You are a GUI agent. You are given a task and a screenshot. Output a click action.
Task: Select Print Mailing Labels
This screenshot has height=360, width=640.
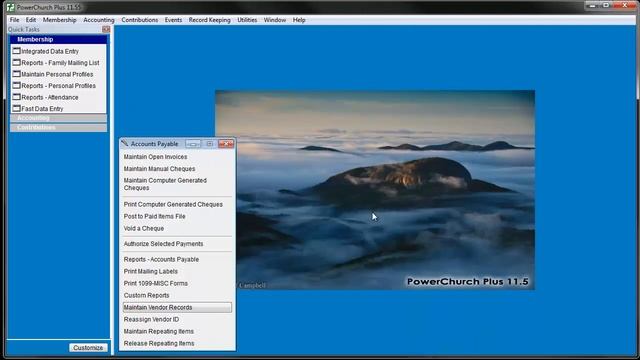(151, 271)
